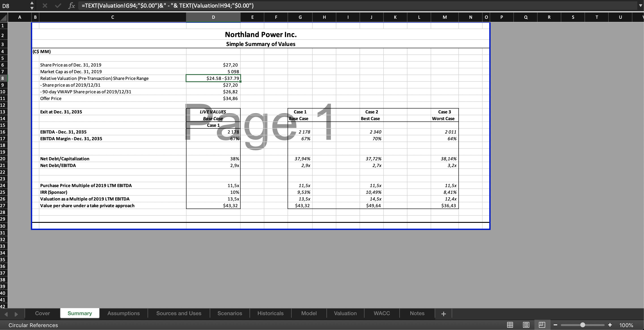Add a new sheet with plus button
This screenshot has width=644, height=330.
pos(443,314)
